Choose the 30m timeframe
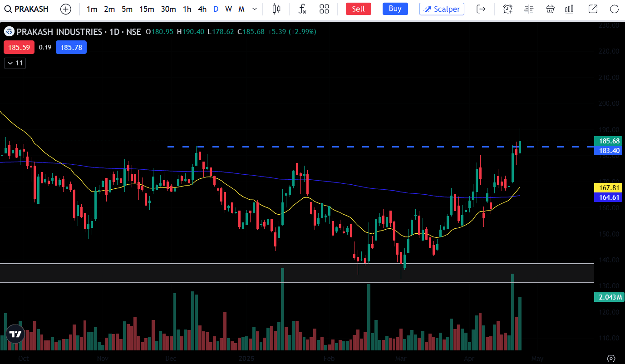 pos(168,9)
